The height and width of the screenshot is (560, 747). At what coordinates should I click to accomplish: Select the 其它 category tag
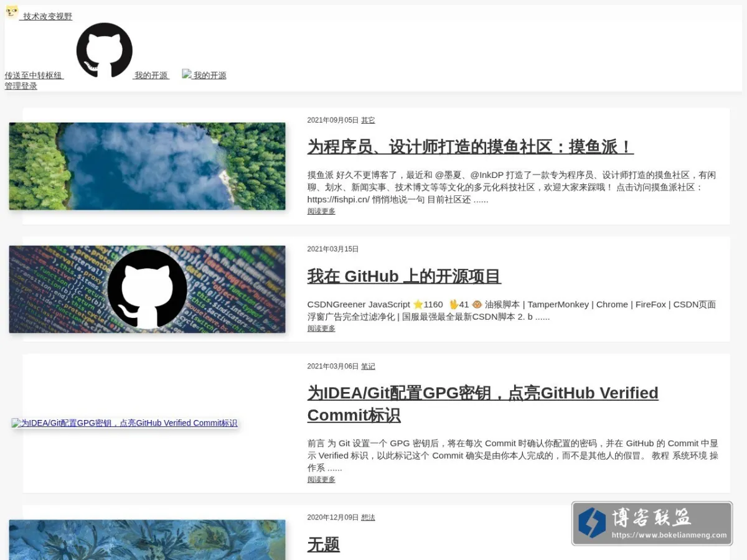368,120
